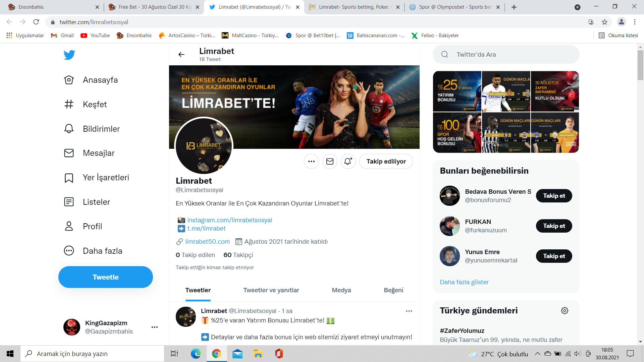The height and width of the screenshot is (362, 644).
Task: Open the MaltCasino bookmark
Action: (250, 36)
